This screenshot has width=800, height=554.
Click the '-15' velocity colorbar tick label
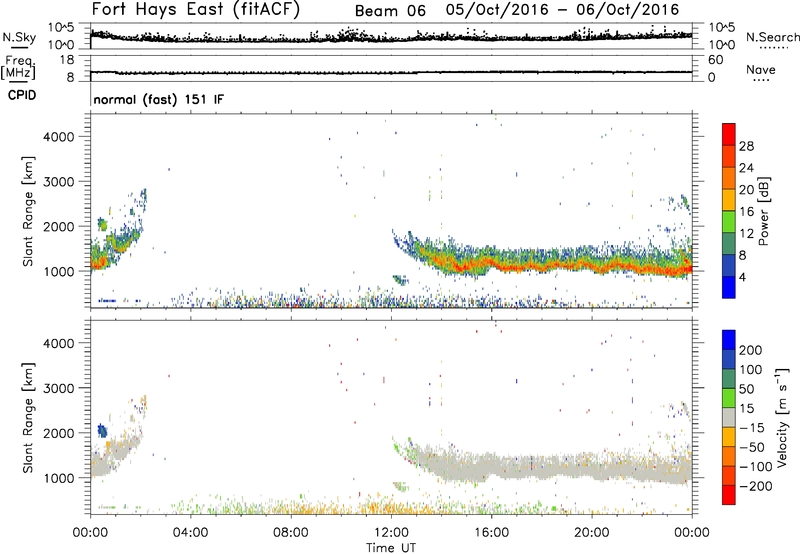(752, 428)
